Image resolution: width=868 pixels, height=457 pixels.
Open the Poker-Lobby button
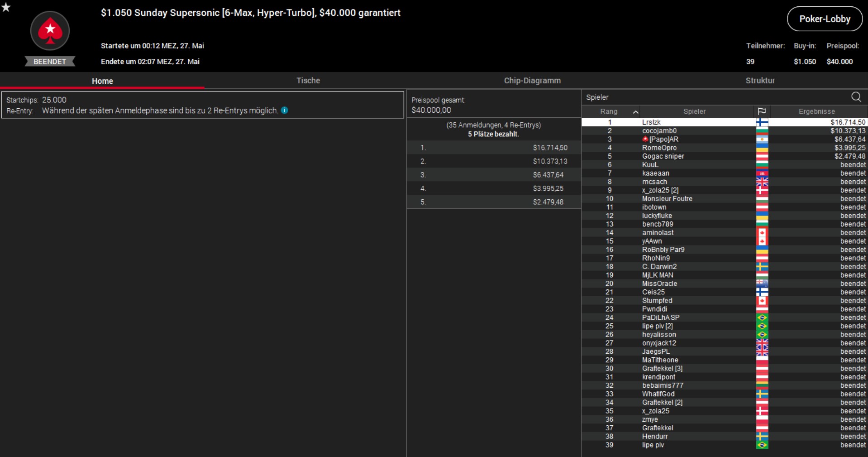pos(824,19)
